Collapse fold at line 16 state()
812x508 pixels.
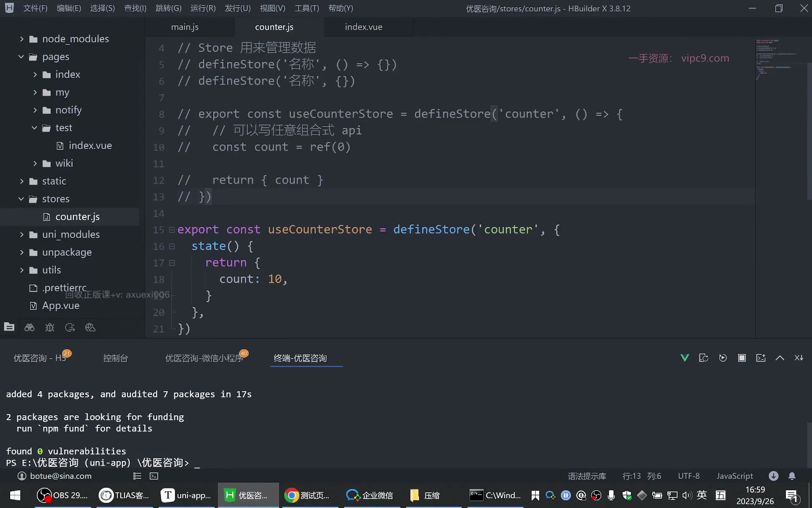[x=172, y=246]
